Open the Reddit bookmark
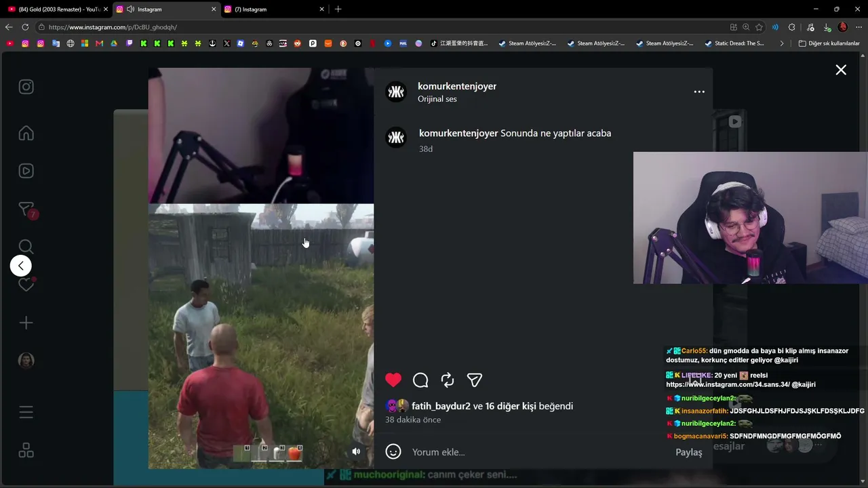This screenshot has width=868, height=488. click(x=298, y=43)
